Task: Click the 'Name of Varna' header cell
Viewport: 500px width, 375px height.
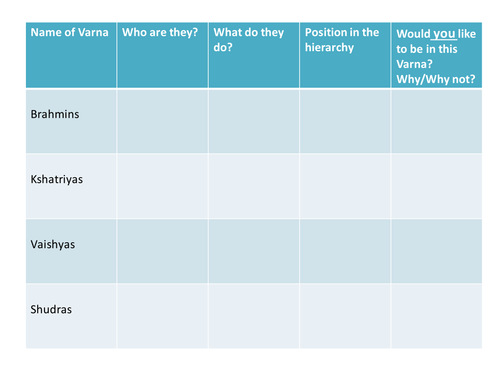Action: [x=71, y=55]
